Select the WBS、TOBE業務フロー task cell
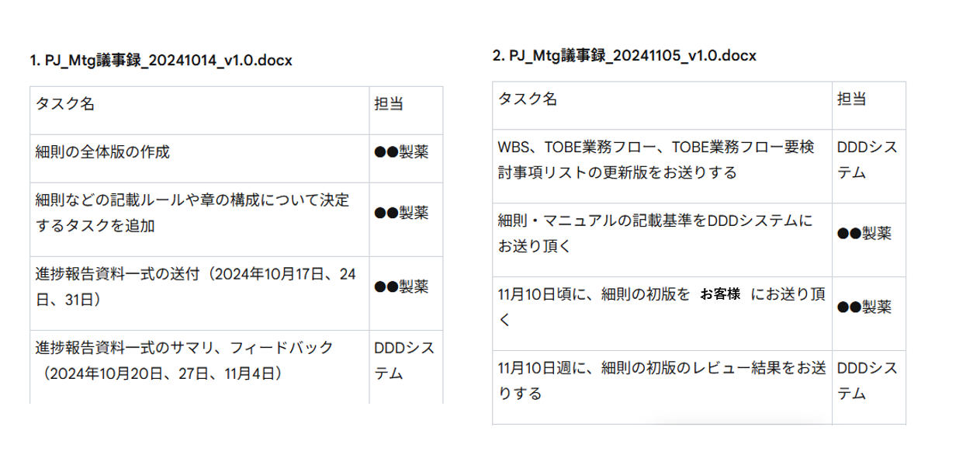Viewport: 980px width, 462px height. pos(655,159)
